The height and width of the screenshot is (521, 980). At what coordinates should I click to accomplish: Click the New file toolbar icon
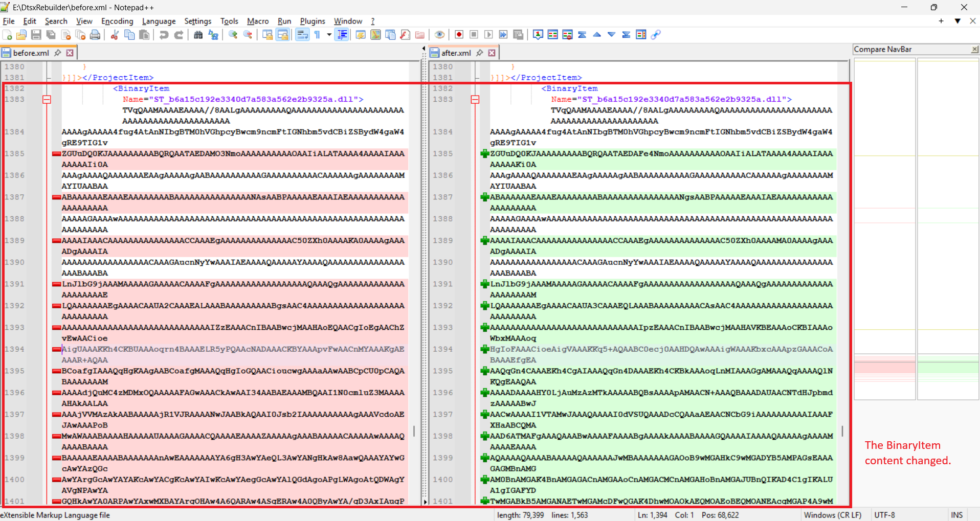tap(7, 35)
